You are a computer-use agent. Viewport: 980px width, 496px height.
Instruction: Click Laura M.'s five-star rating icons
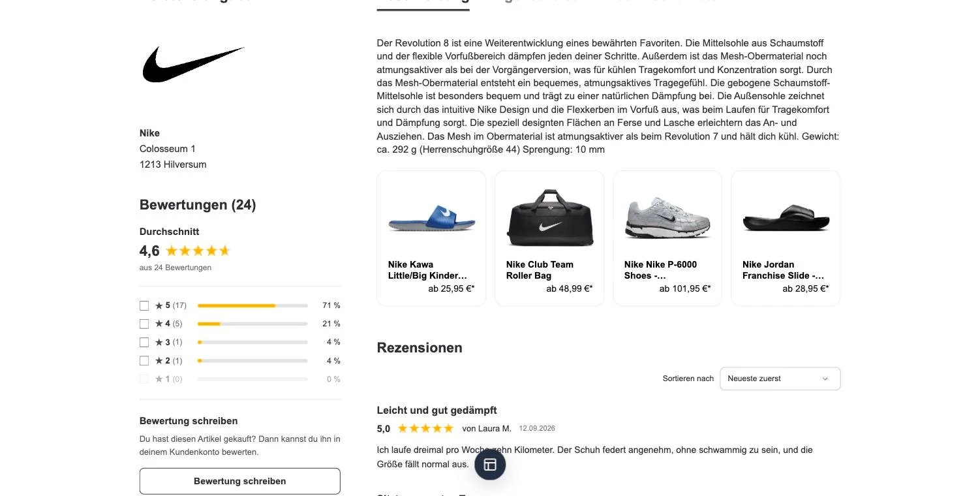tap(425, 429)
